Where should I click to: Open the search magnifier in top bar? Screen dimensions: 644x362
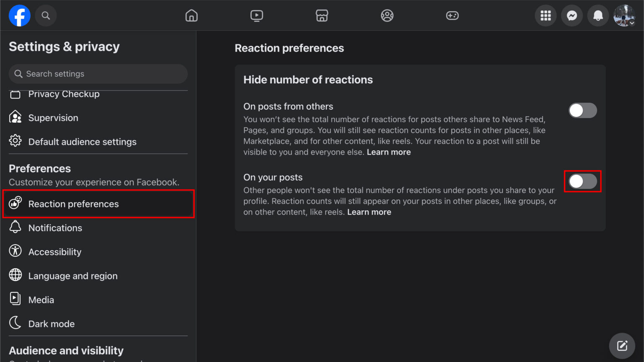(46, 16)
